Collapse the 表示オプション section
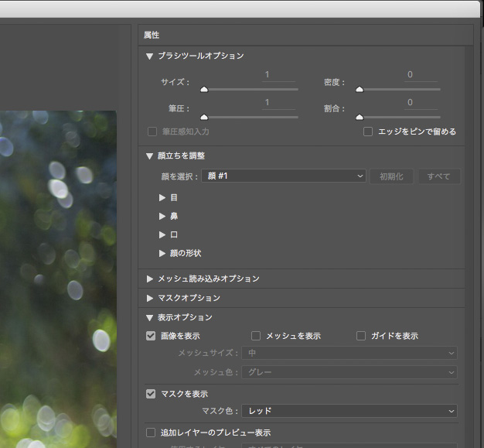This screenshot has height=448, width=484. click(150, 317)
